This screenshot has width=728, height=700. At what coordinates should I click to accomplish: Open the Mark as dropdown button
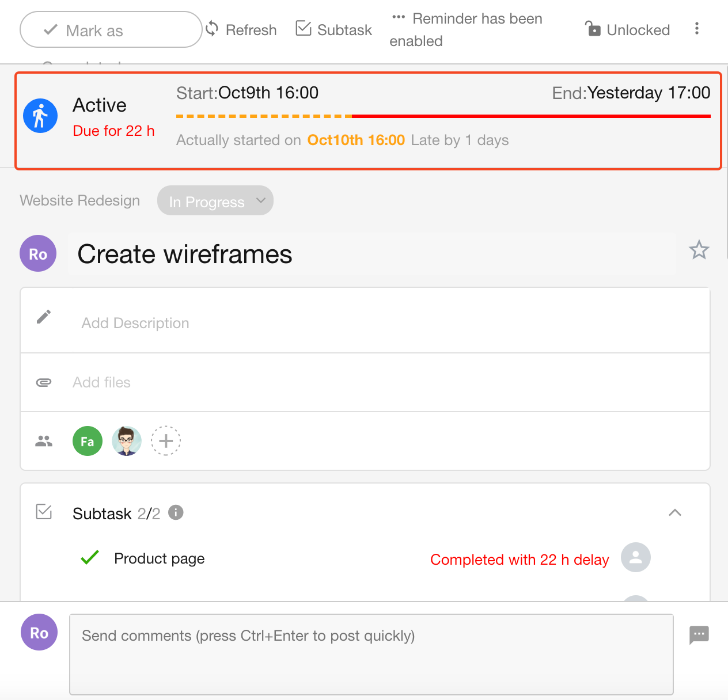click(111, 30)
